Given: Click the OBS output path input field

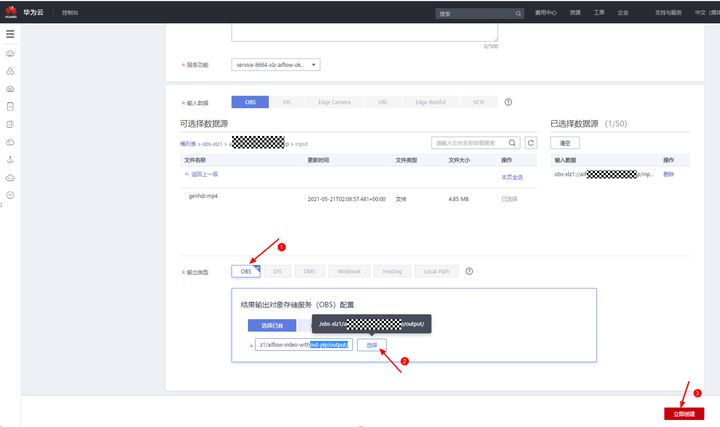Looking at the screenshot, I should (304, 344).
